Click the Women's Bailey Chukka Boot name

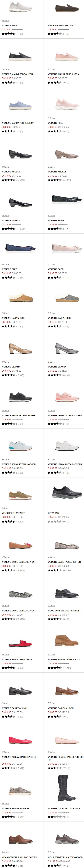click(x=64, y=659)
